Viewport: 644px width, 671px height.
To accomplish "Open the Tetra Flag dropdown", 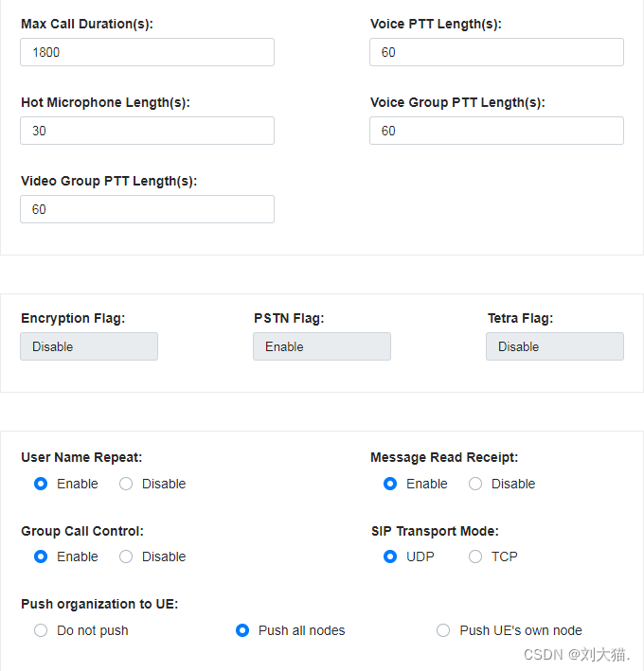I will [554, 346].
